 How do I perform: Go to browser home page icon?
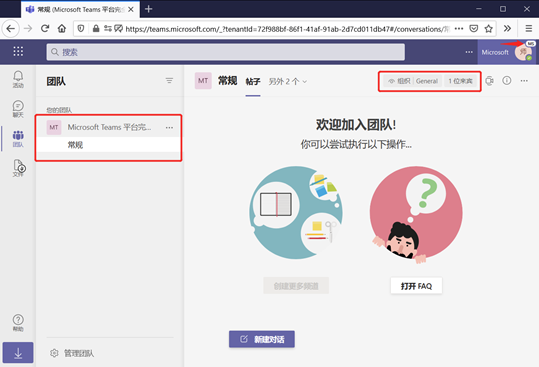pos(62,29)
